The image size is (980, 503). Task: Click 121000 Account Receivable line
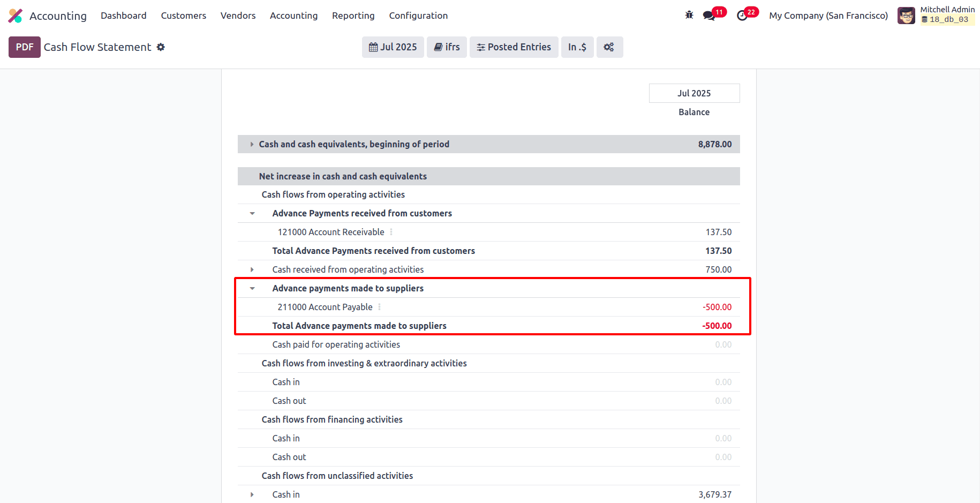(331, 232)
